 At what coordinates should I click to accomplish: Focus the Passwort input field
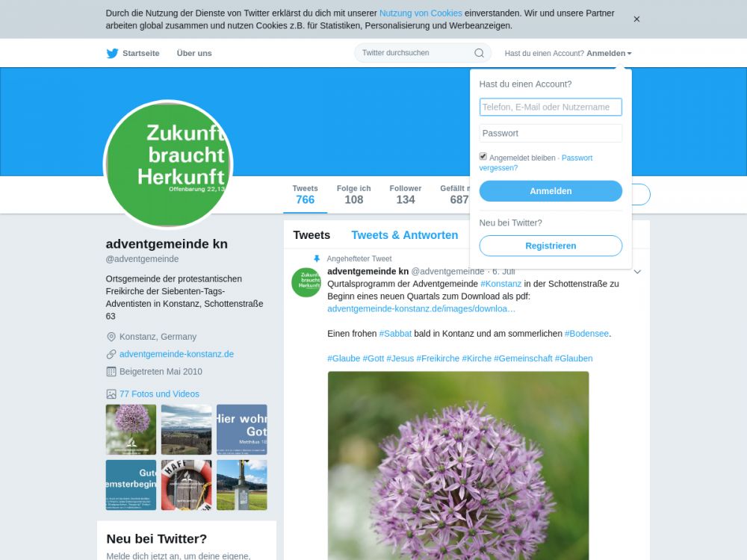551,134
